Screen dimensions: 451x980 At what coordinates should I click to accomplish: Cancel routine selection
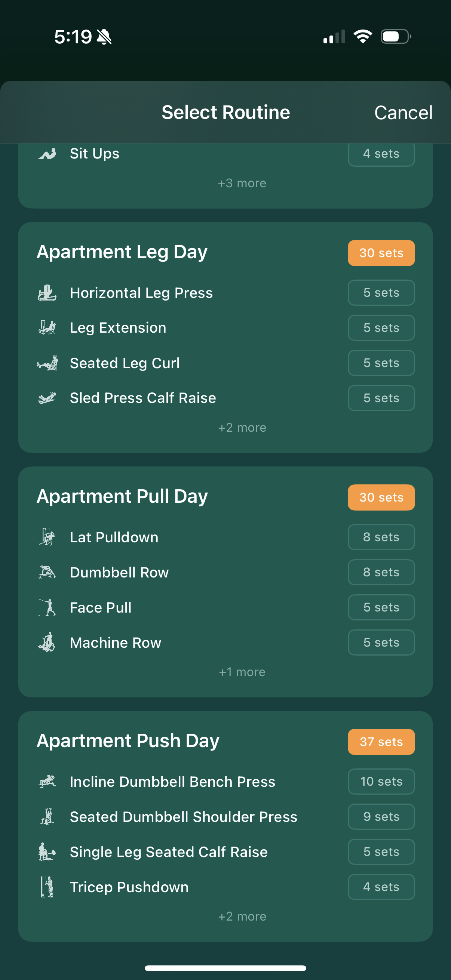coord(403,113)
